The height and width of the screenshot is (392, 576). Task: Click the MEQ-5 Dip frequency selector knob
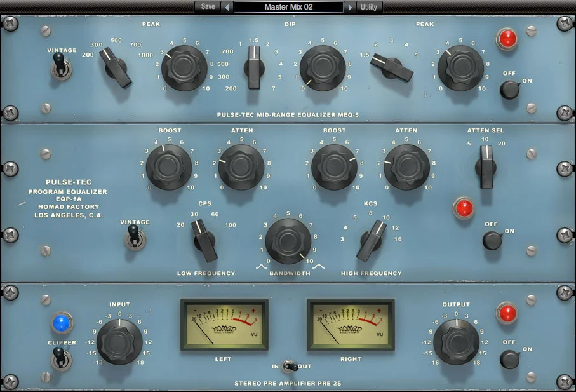(254, 67)
